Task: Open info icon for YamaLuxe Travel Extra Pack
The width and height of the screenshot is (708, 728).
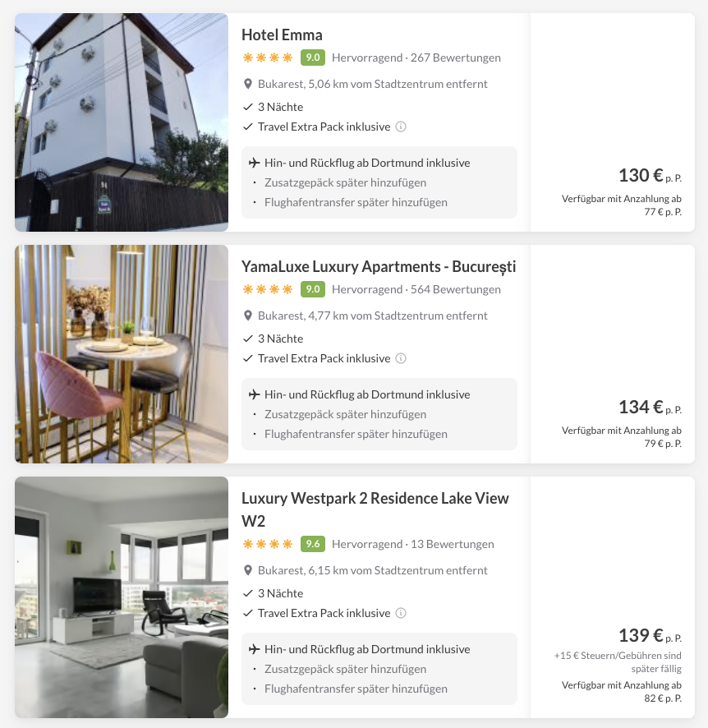Action: (x=401, y=358)
